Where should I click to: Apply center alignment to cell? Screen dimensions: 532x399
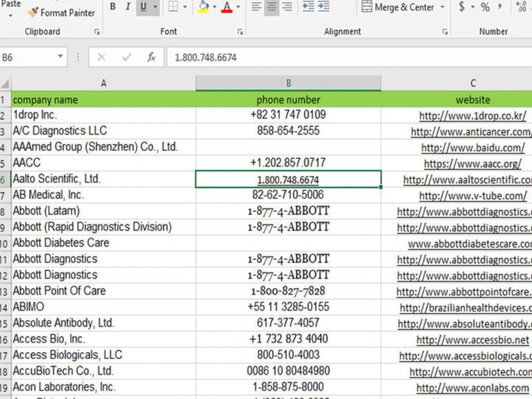click(271, 7)
